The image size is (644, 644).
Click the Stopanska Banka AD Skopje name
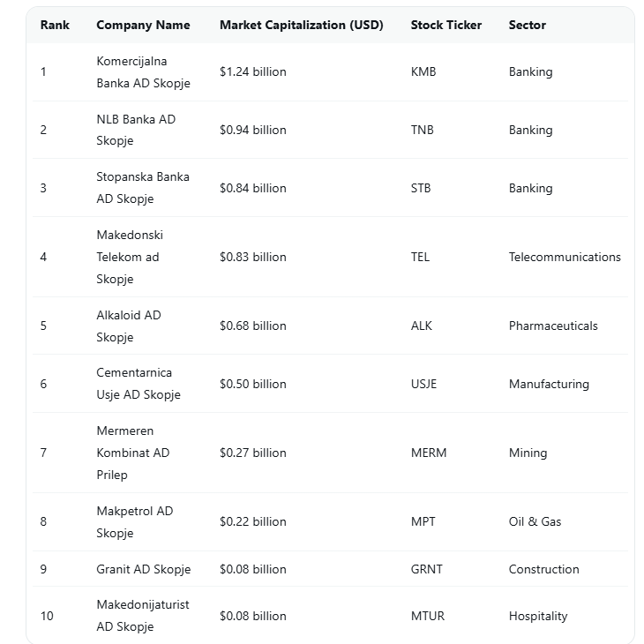[143, 188]
